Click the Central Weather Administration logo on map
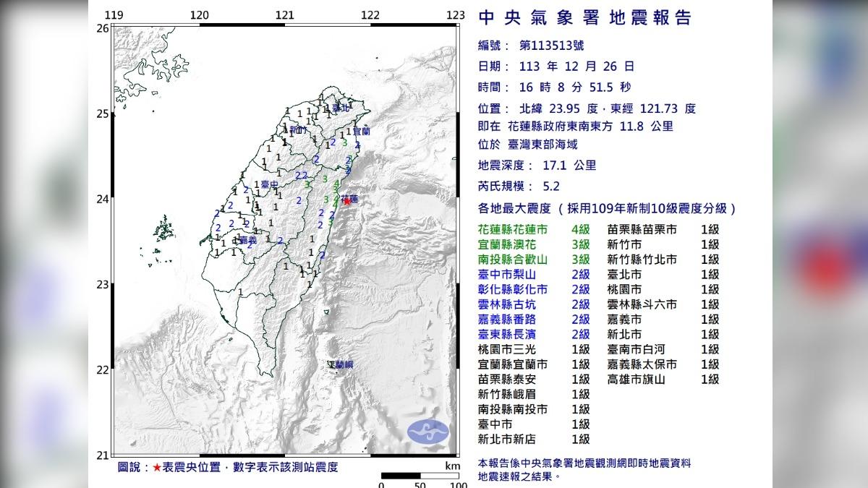Viewport: 868px width, 488px height. [427, 432]
